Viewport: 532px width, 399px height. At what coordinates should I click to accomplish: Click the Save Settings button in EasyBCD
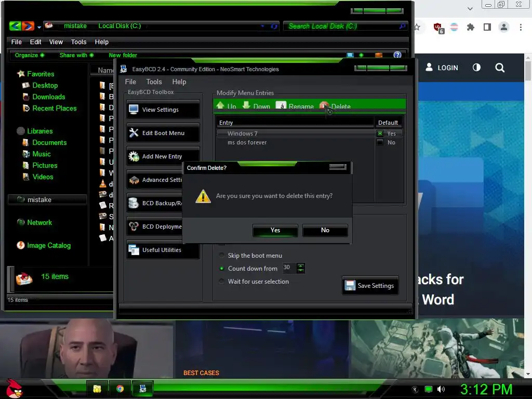[370, 286]
